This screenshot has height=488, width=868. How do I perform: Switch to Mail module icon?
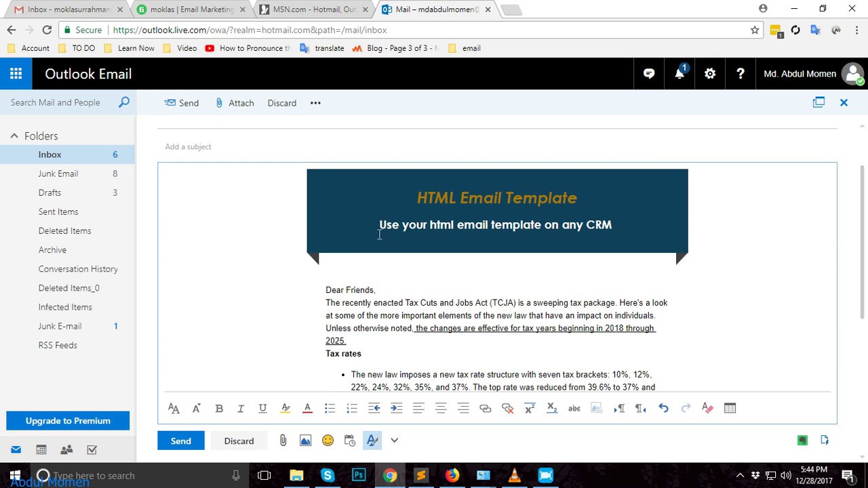point(16,449)
